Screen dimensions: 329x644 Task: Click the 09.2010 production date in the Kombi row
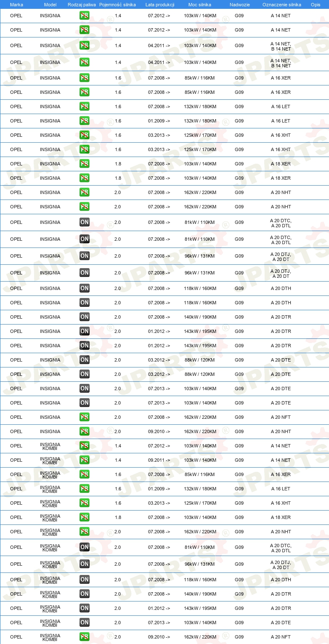pyautogui.click(x=159, y=637)
